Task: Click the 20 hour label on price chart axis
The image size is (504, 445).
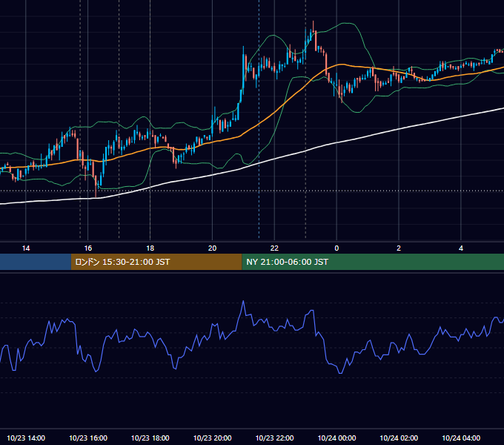Action: pyautogui.click(x=212, y=248)
